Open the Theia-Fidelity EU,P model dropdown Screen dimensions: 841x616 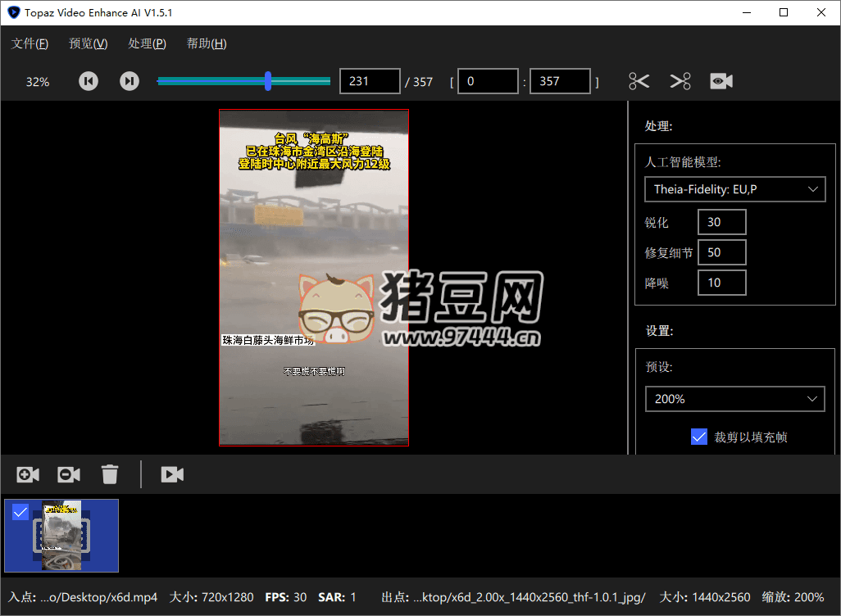[734, 189]
